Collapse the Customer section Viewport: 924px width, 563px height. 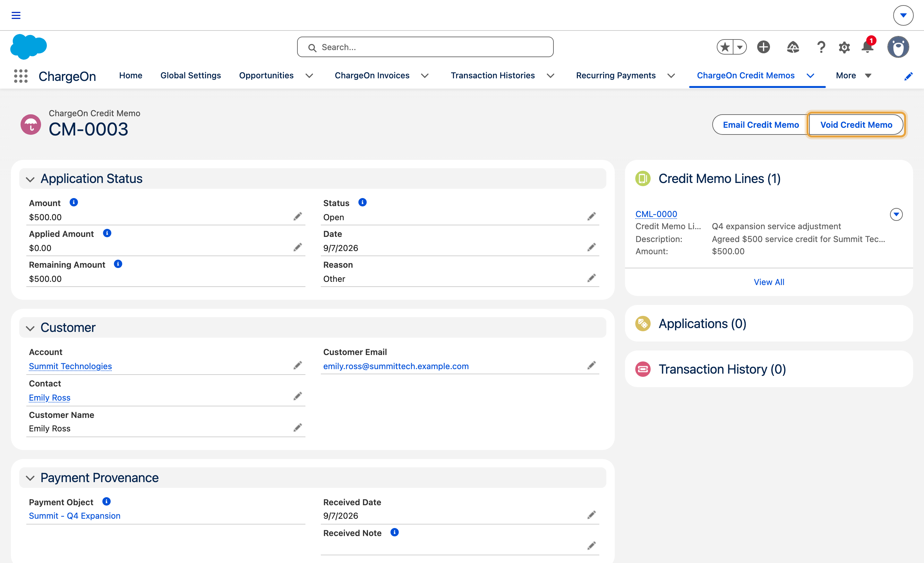click(30, 328)
